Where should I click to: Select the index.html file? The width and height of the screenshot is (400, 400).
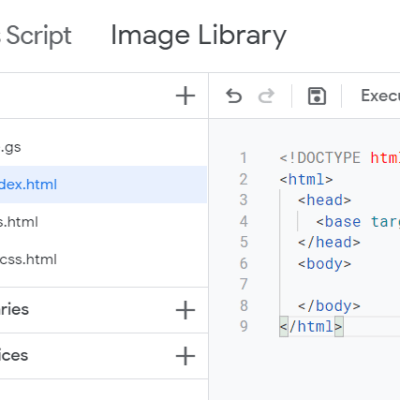click(x=103, y=184)
